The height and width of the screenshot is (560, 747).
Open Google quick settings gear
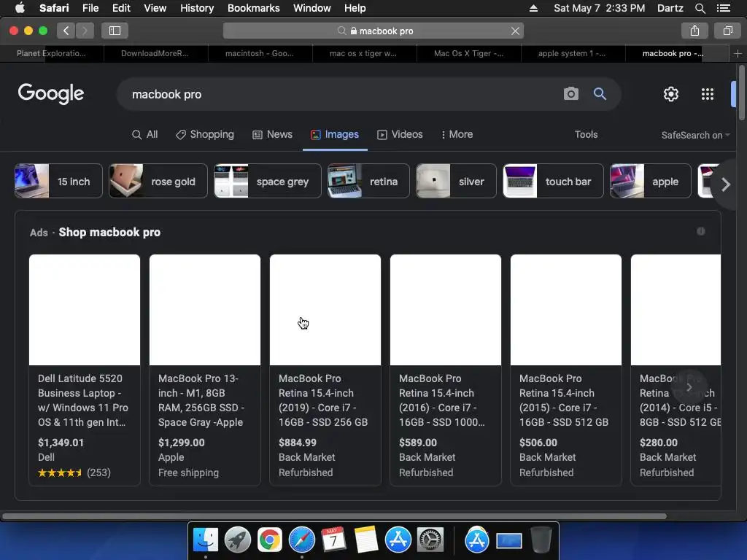671,94
